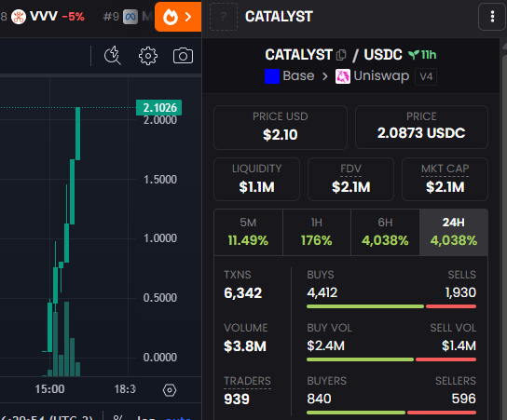Open trending token ranked #9
This screenshot has height=420, width=507.
pos(127,16)
